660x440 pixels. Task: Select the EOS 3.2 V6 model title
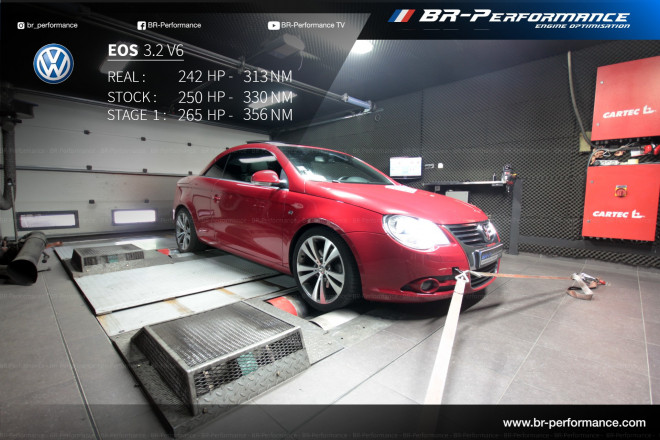tap(146, 49)
